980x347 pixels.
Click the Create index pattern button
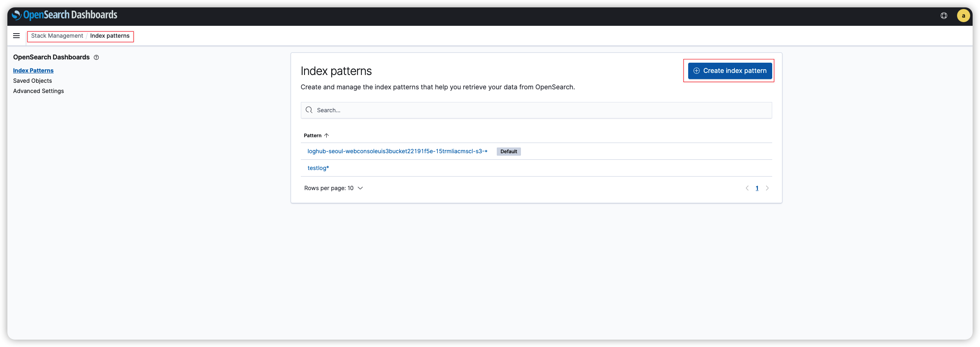click(730, 71)
